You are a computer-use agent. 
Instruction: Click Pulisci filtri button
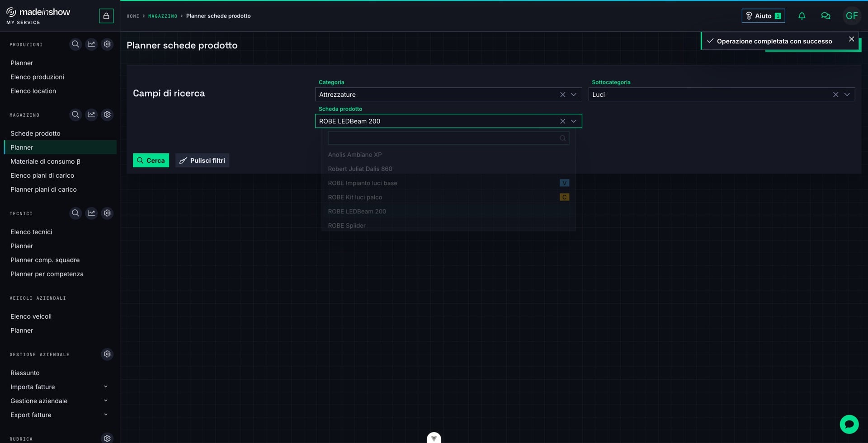tap(202, 160)
